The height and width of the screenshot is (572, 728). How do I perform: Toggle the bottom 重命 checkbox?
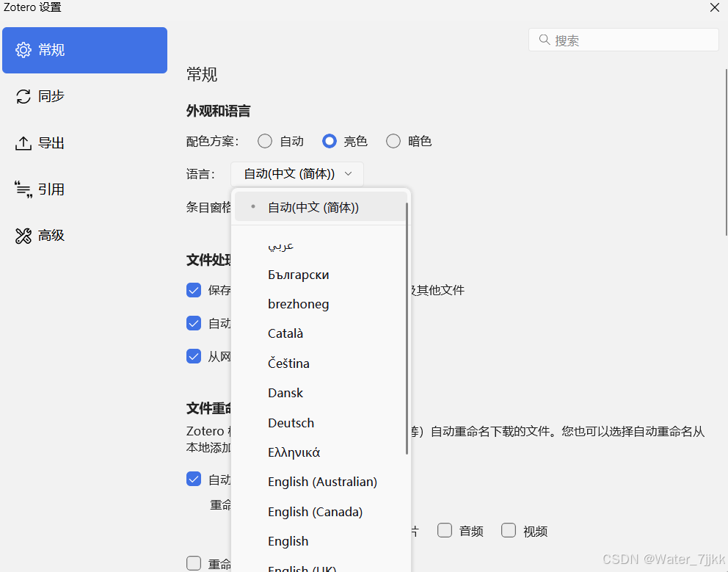click(194, 563)
